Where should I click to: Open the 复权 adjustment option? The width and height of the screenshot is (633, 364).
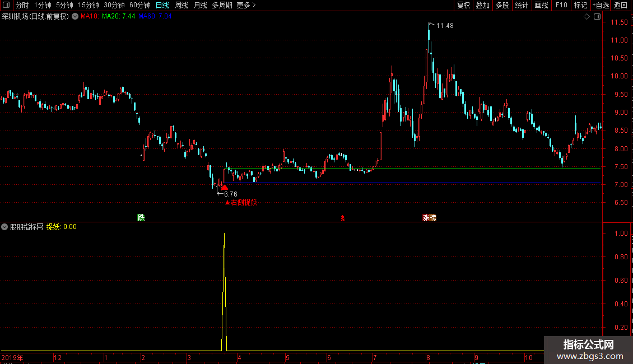pos(463,5)
